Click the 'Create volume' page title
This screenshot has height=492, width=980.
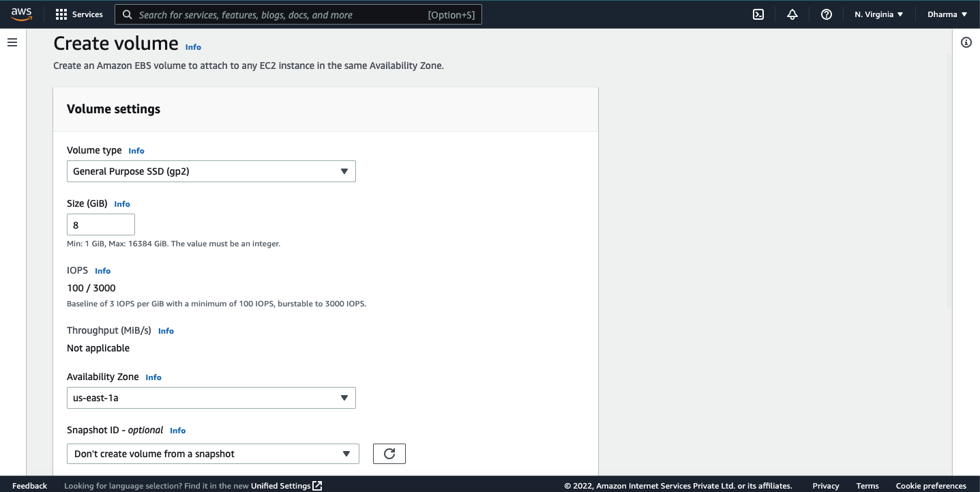[x=116, y=43]
